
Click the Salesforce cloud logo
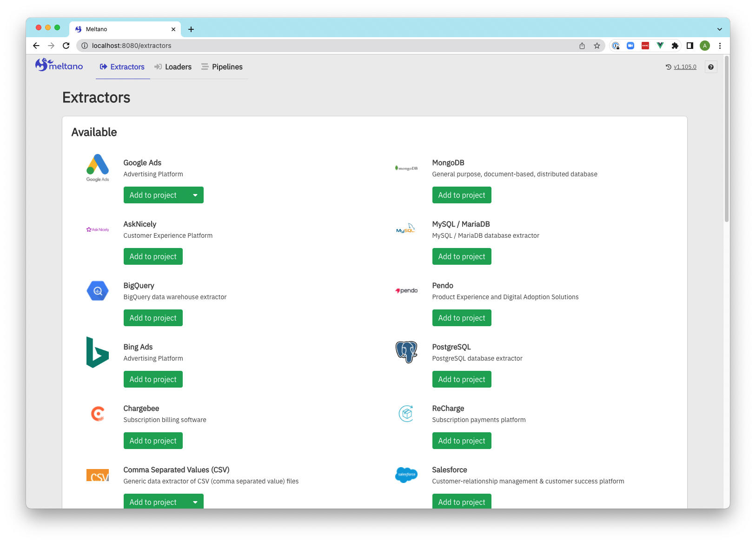point(406,475)
